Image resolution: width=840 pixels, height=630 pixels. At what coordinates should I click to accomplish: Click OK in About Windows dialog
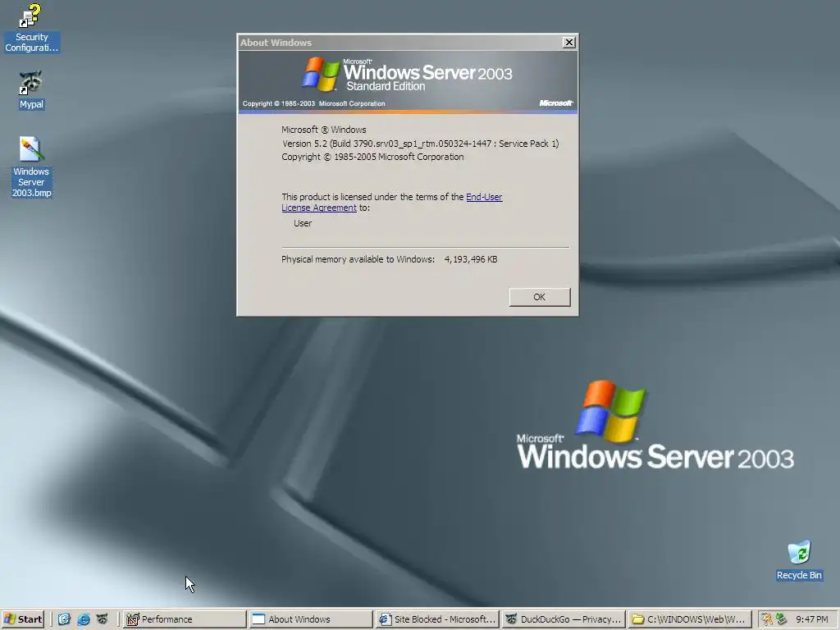[540, 297]
